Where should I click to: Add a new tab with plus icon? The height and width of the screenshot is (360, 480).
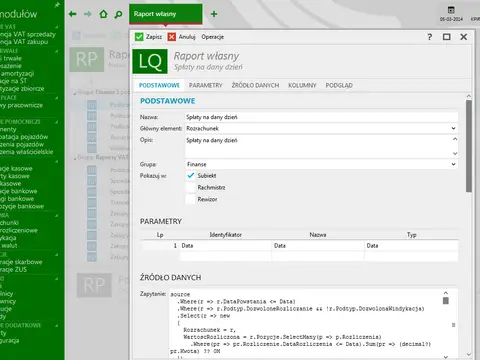coord(214,14)
